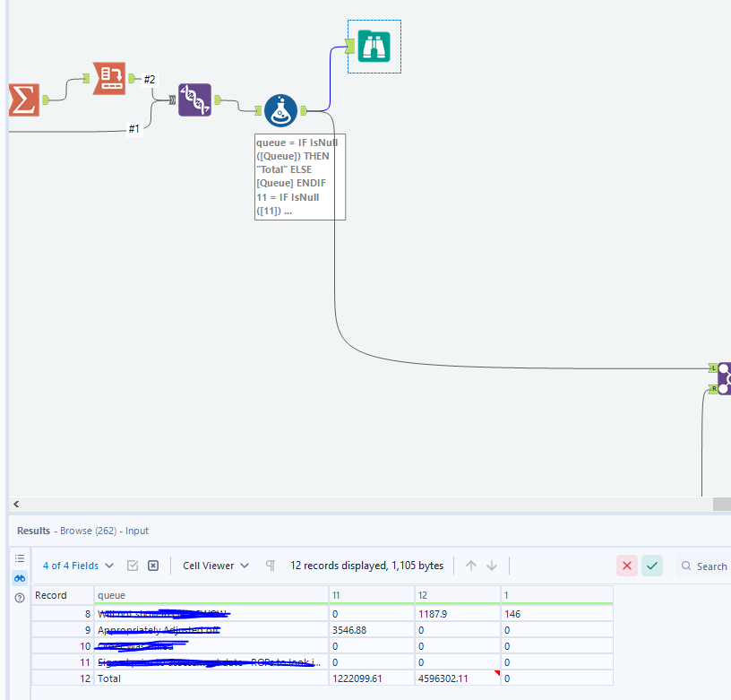Click record number 10 row header
Viewport: 731px width, 700px height.
tap(63, 646)
